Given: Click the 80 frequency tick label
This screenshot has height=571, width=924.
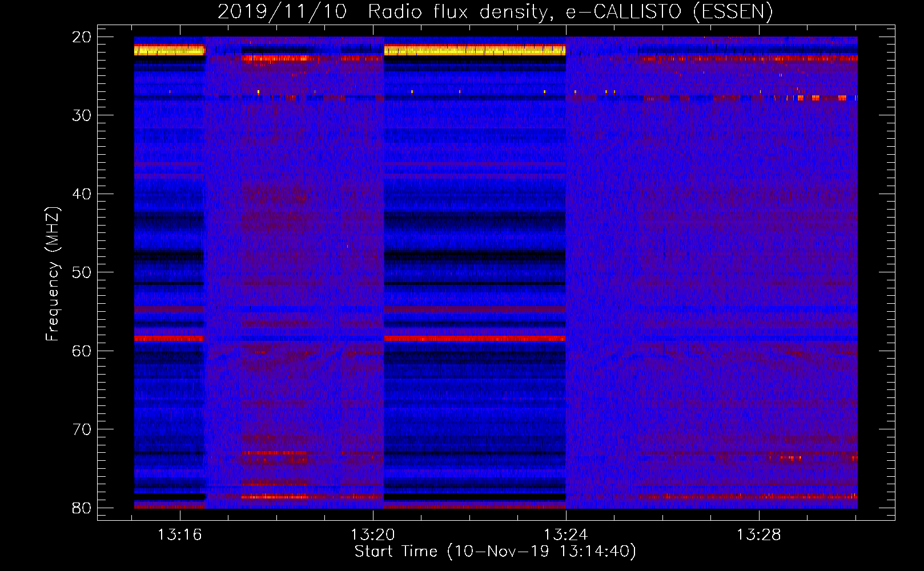Looking at the screenshot, I should pos(82,508).
